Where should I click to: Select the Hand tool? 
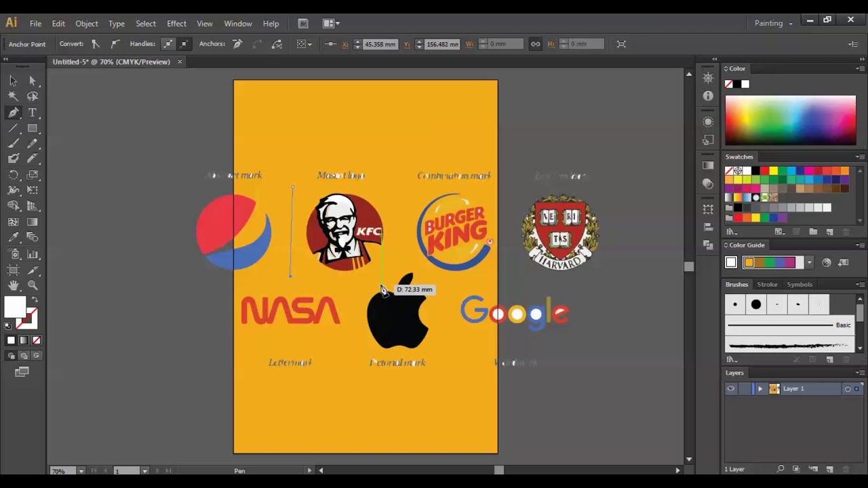pos(13,286)
